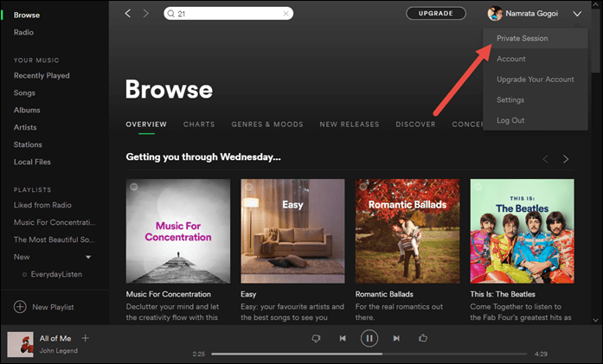Screen dimensions: 603x364
Task: Add All of Me to library
Action: tap(86, 338)
